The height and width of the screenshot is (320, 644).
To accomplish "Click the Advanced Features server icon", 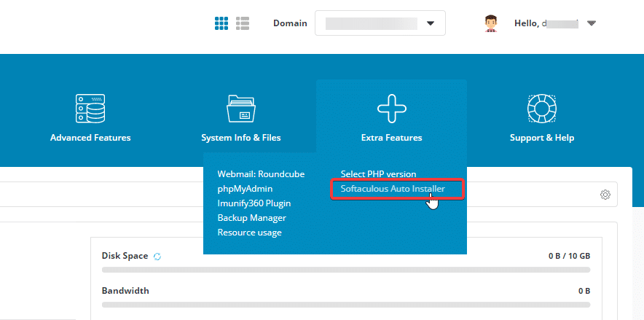I will (90, 109).
